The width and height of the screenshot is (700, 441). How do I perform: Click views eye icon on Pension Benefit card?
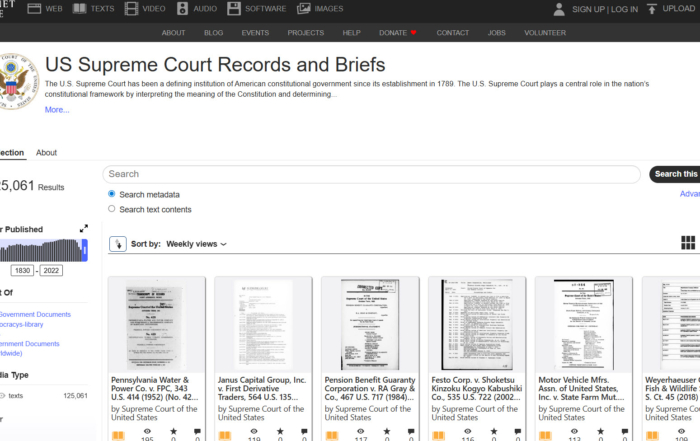(361, 431)
